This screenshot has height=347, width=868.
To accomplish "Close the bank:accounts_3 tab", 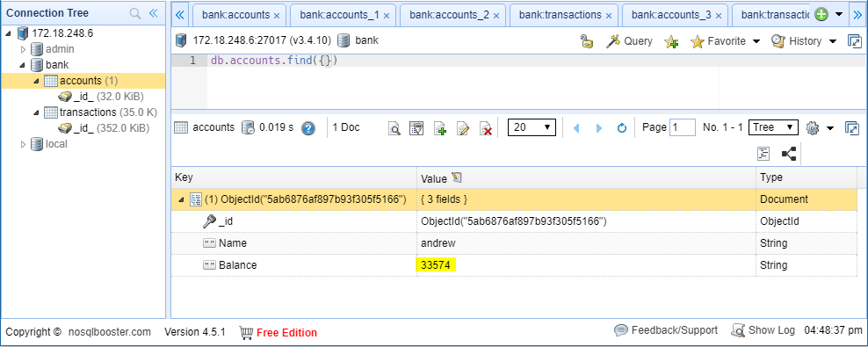I will pyautogui.click(x=719, y=16).
